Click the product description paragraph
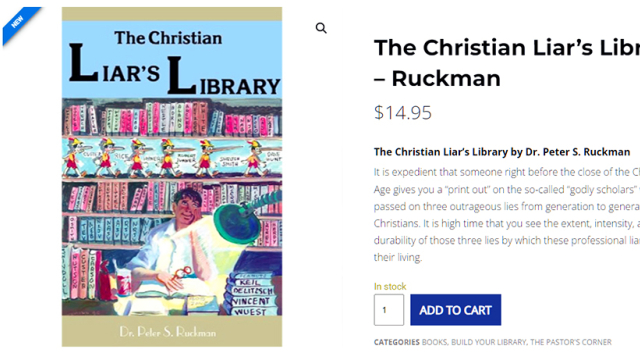 (x=507, y=215)
